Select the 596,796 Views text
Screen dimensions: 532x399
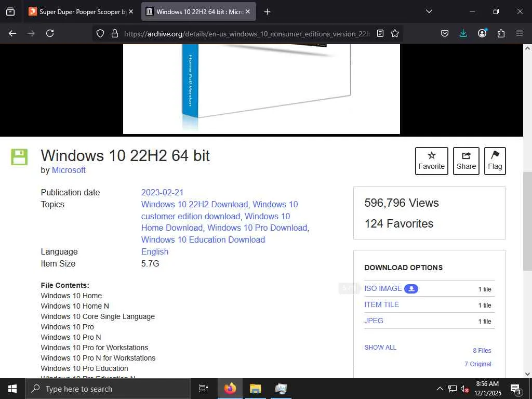(x=402, y=203)
